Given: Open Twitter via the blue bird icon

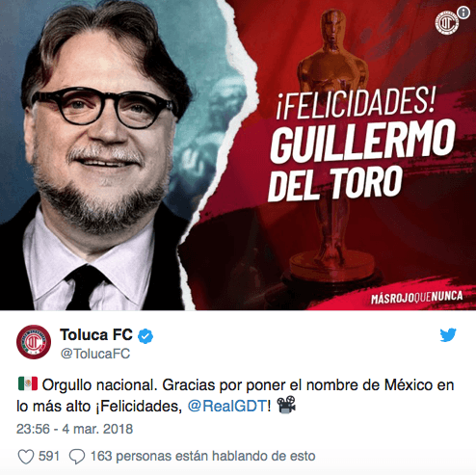Looking at the screenshot, I should (x=448, y=335).
